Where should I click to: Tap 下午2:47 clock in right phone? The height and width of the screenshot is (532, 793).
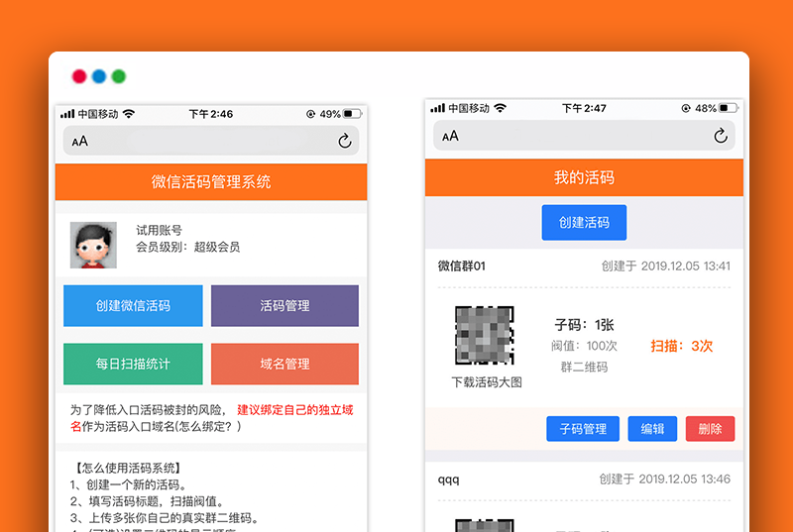click(584, 108)
